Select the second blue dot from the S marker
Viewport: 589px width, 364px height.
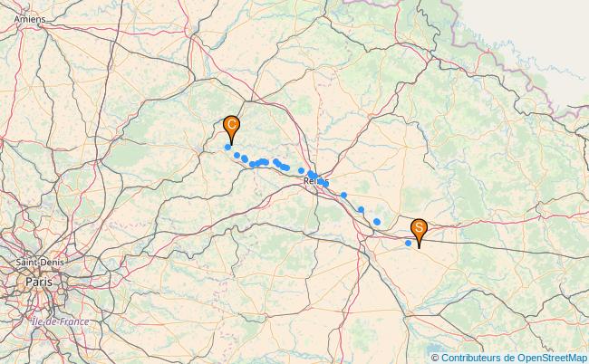(377, 222)
